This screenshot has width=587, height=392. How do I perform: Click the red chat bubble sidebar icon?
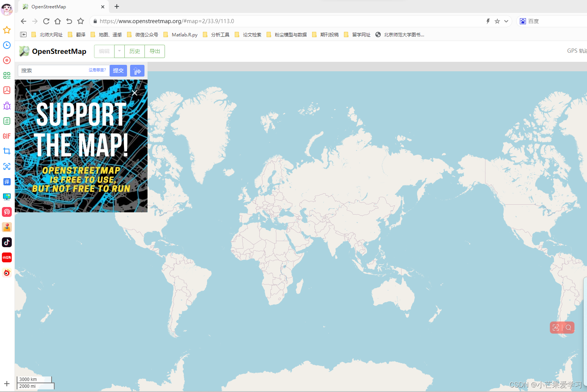point(7,212)
